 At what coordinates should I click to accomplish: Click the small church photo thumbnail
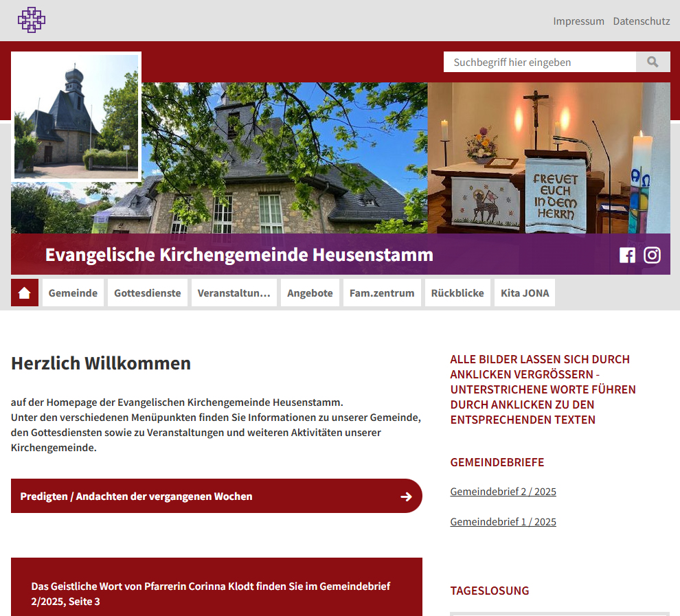pyautogui.click(x=76, y=116)
